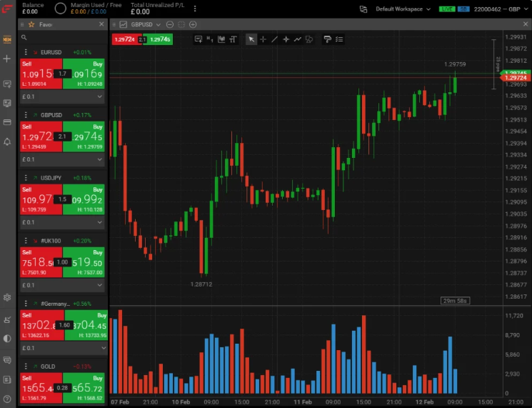Open the alerts bell icon in sidebar
Screen dimensions: 532x408
pos(7,141)
